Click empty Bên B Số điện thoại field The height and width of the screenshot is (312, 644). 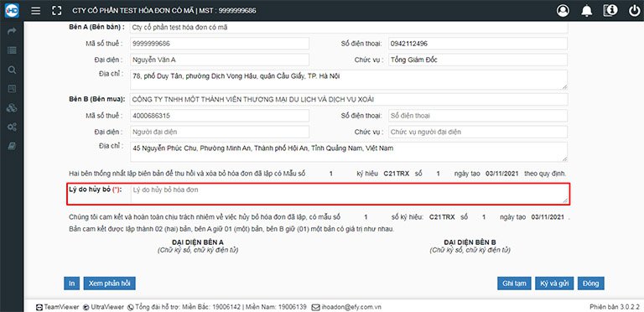point(478,116)
